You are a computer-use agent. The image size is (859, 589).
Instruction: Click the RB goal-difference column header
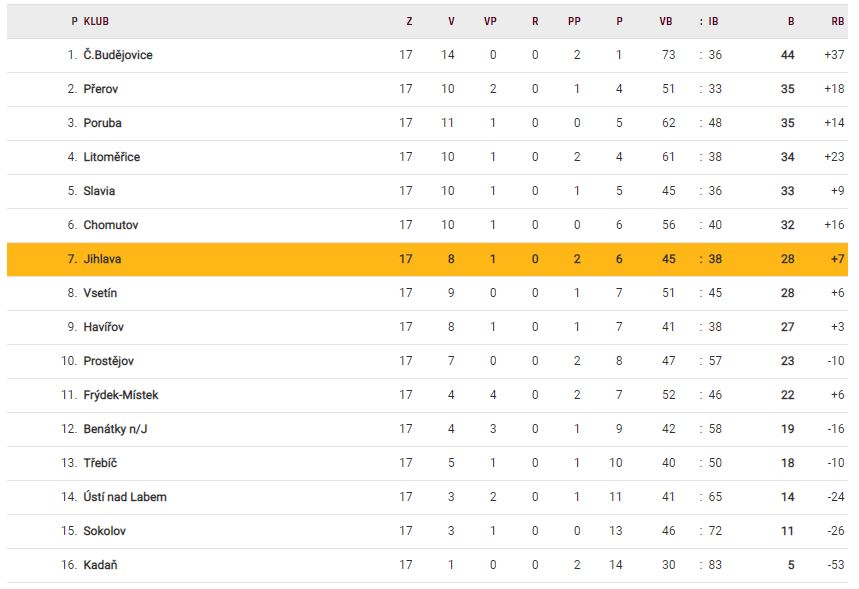pos(837,21)
